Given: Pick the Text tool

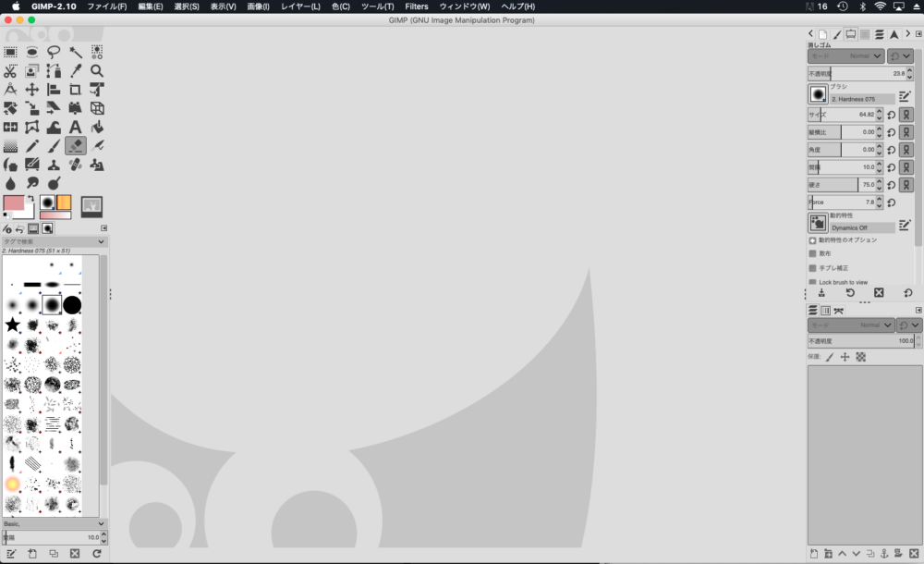Looking at the screenshot, I should pyautogui.click(x=76, y=127).
